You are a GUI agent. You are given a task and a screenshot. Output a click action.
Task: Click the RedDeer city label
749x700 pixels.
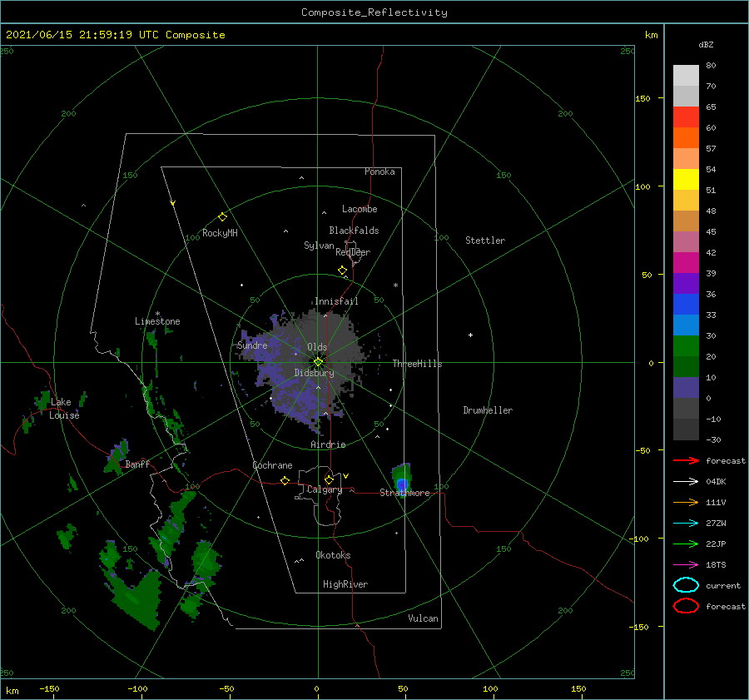[353, 252]
